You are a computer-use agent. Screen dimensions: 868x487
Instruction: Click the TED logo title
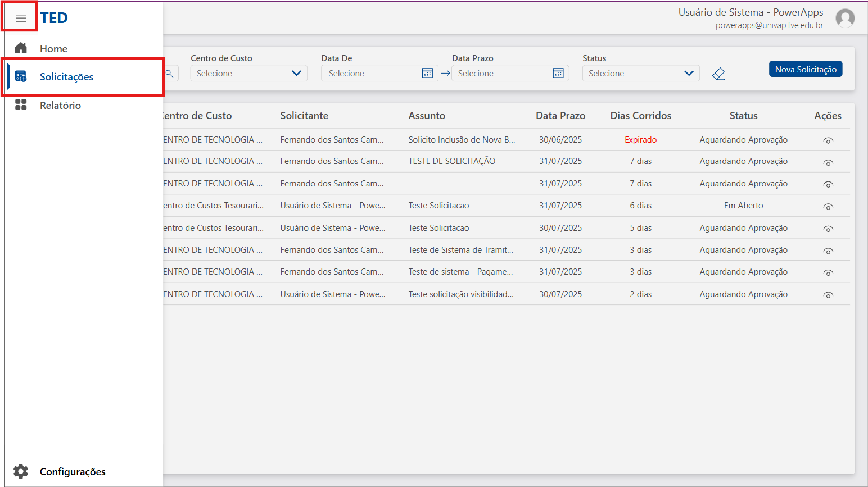pos(54,18)
